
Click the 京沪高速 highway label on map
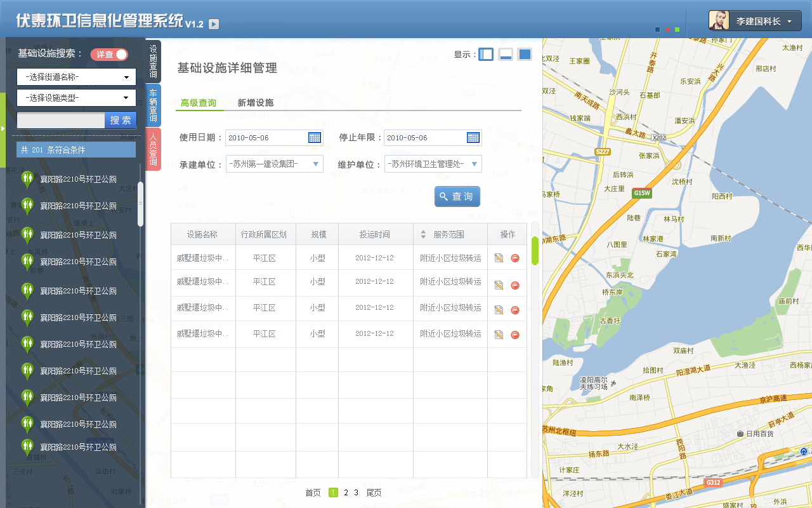[x=773, y=399]
